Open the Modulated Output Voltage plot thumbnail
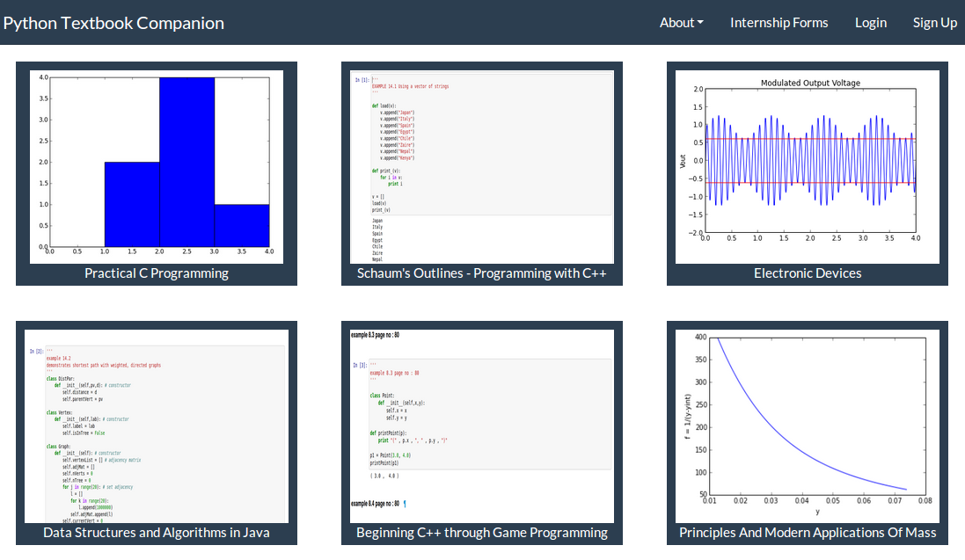The image size is (965, 560). [807, 166]
